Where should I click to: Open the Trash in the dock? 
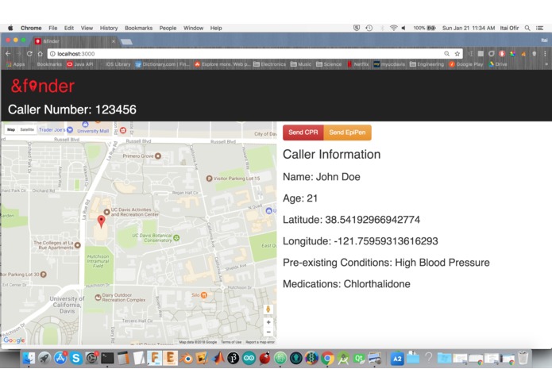click(523, 358)
